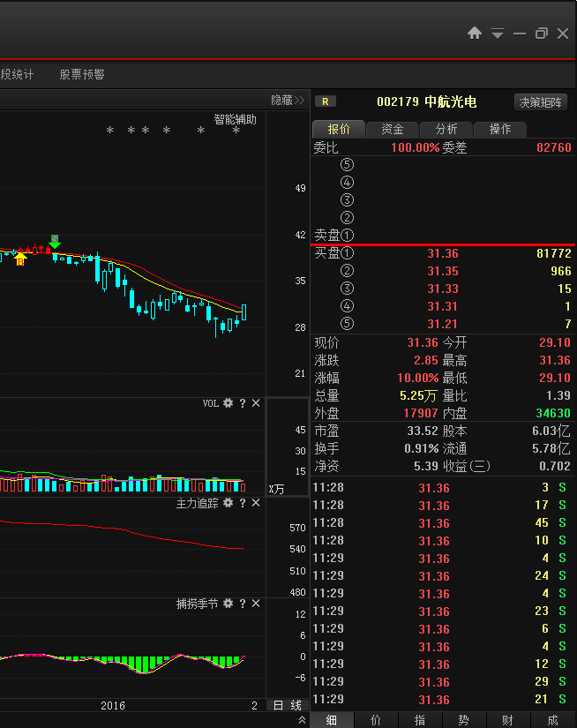577x728 pixels.
Task: Show help for 捕捞季节 indicator
Action: click(243, 604)
